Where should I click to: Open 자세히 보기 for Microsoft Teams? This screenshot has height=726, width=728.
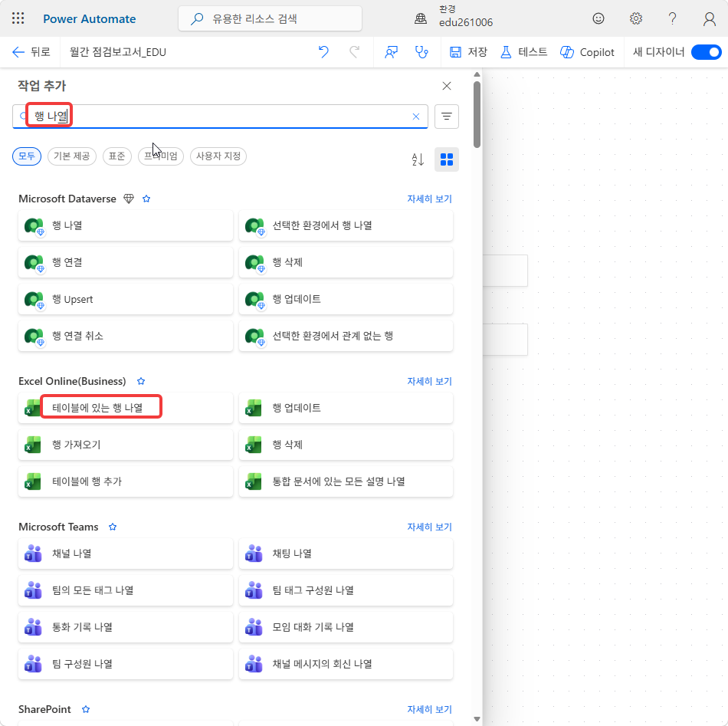[429, 527]
